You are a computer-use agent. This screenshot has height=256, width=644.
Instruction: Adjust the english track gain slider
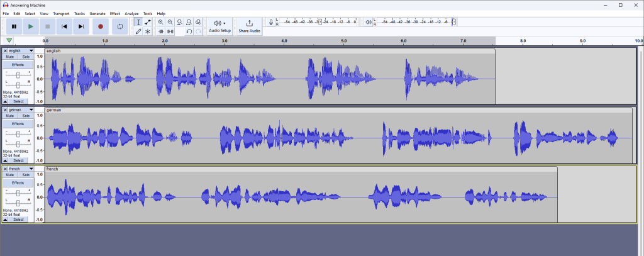(18, 75)
